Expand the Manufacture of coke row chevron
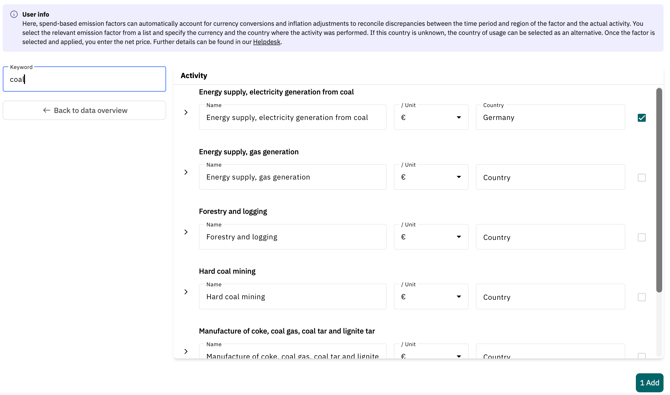 pos(186,351)
